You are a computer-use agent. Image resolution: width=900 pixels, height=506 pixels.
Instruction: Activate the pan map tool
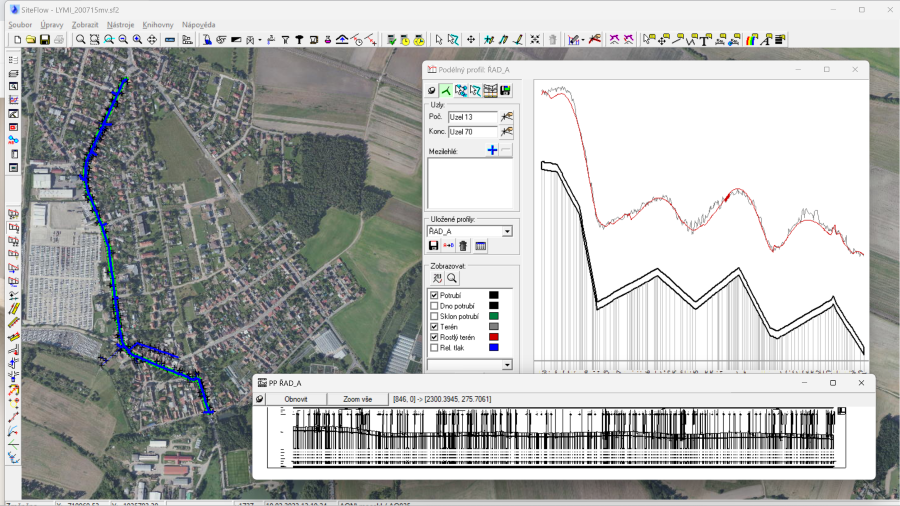(x=152, y=40)
